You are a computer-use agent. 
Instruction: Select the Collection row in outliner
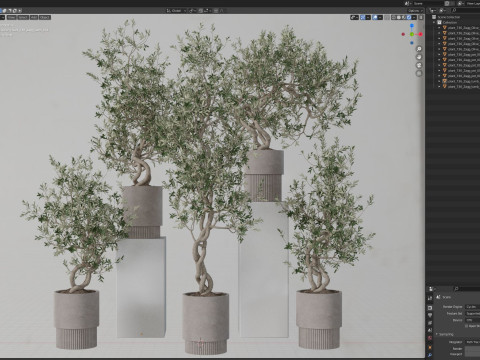click(453, 22)
